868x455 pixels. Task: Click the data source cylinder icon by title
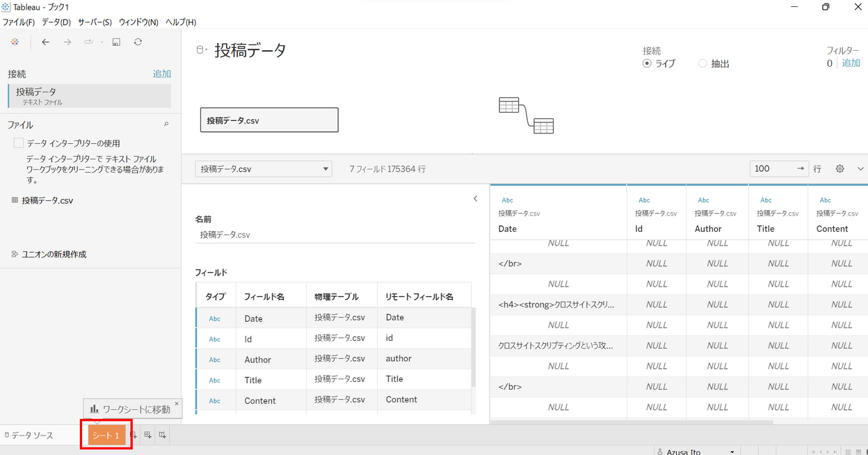coord(200,49)
